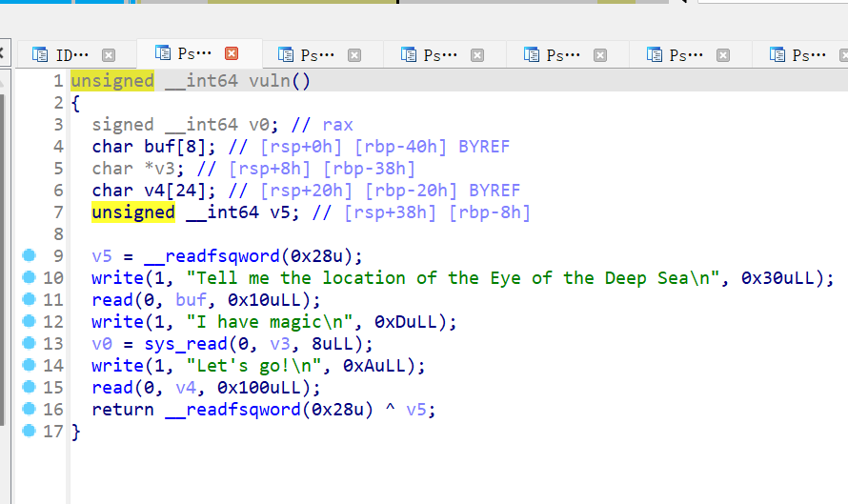Click the highlighted unsigned keyword on line 7
This screenshot has width=848, height=504.
coord(132,212)
